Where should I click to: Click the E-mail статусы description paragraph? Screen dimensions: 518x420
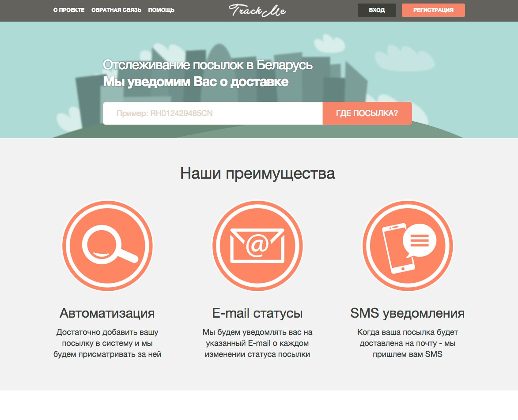click(x=257, y=343)
